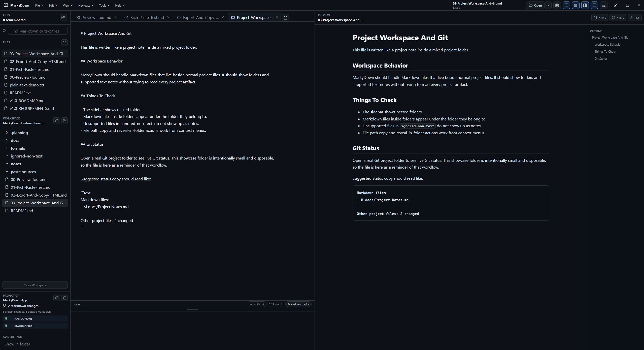Screen dimensions: 644x350
Task: Click Show in folder under Current File
Action: click(x=17, y=344)
